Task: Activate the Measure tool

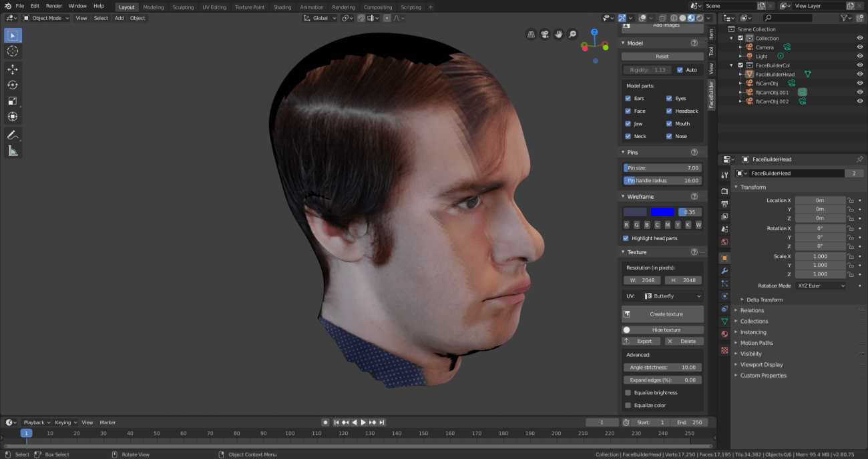Action: (13, 151)
